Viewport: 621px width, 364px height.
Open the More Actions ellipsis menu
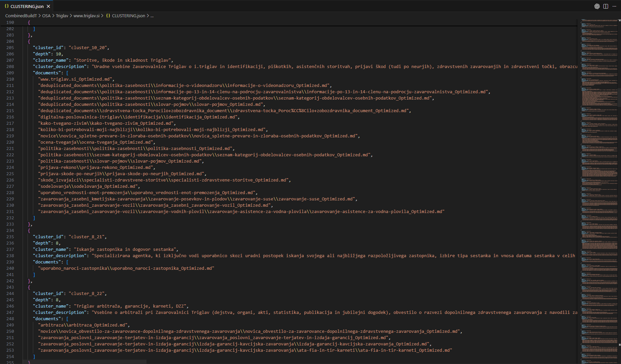(614, 6)
